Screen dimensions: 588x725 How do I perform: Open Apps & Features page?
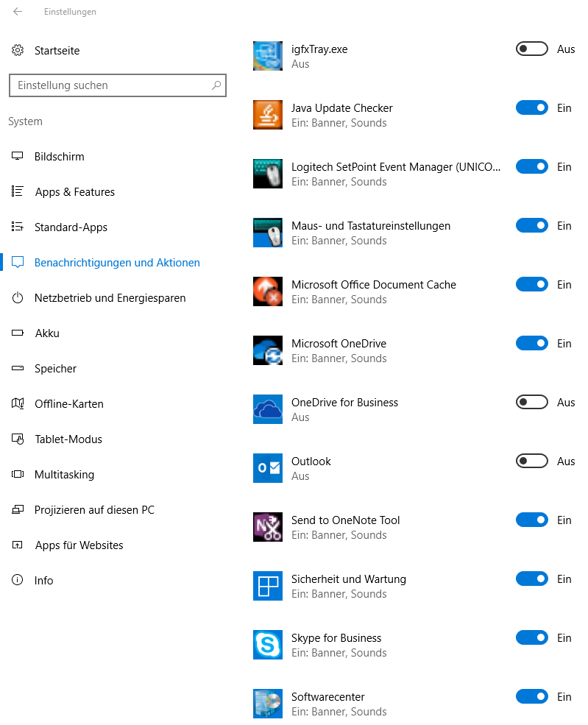(75, 191)
